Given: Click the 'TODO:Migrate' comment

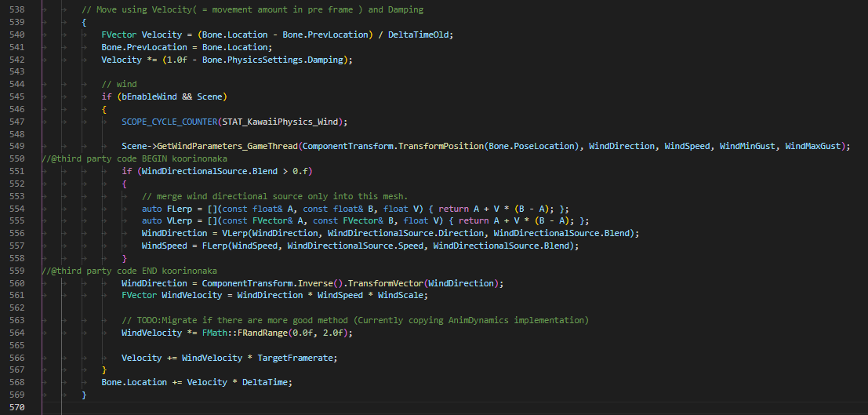Looking at the screenshot, I should coord(355,320).
